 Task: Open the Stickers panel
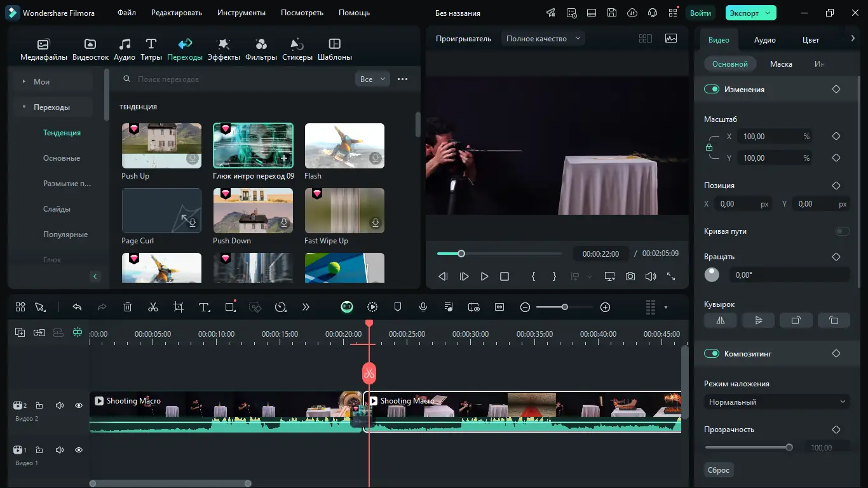pyautogui.click(x=297, y=49)
